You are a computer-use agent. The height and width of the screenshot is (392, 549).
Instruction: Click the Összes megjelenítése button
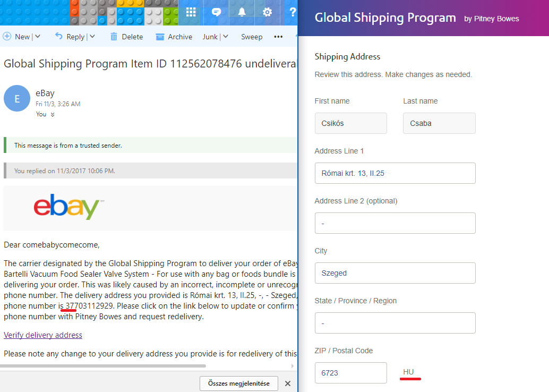(239, 384)
